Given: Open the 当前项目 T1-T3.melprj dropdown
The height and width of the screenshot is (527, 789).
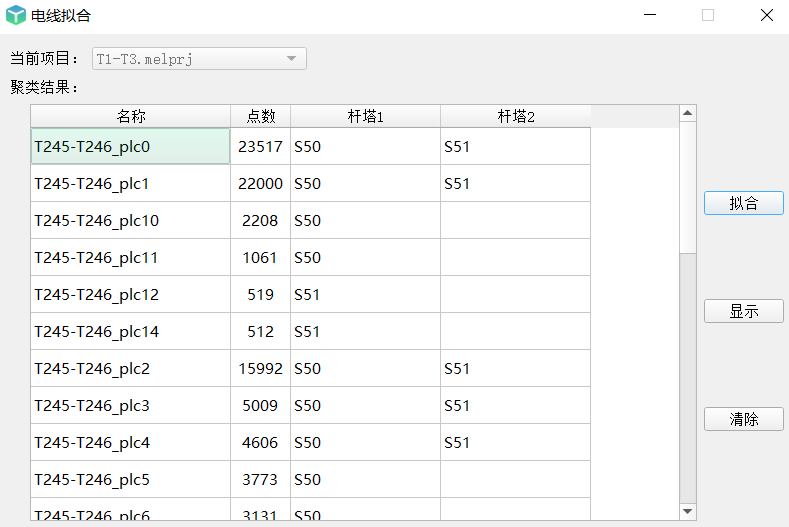Looking at the screenshot, I should (199, 59).
